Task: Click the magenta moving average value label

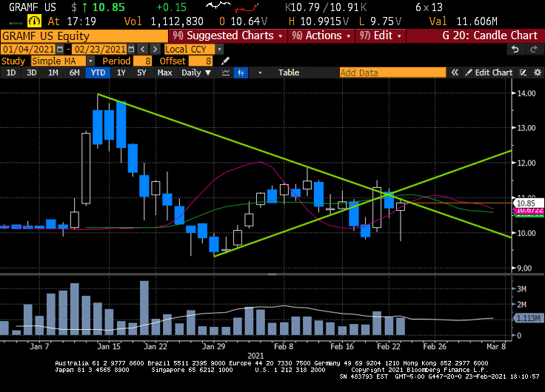Action: 529,210
